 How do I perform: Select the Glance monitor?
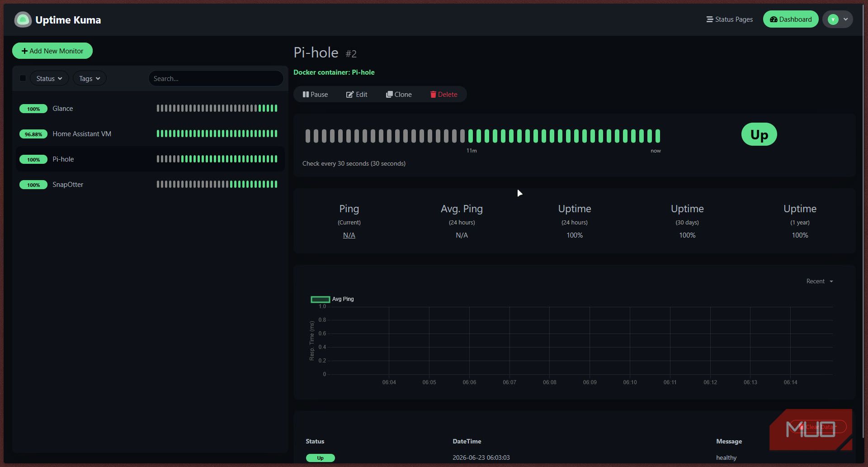(150, 108)
